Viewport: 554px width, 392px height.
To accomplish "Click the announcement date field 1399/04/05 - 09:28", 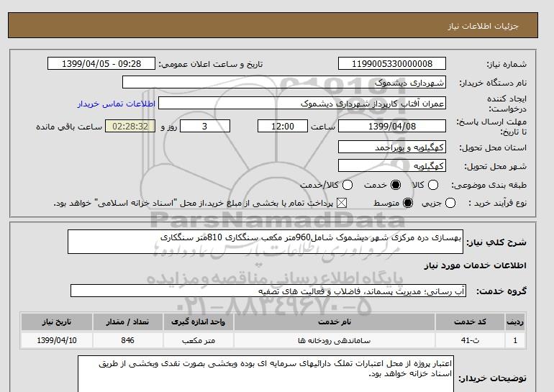I will [x=101, y=64].
